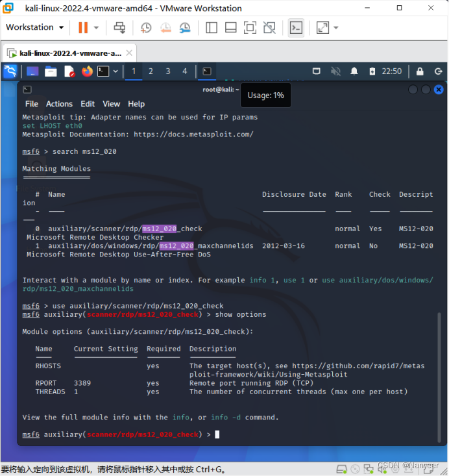Viewport: 449px width, 476px height.
Task: Click the github.com/rapid7 wiki URL
Action: (x=307, y=370)
